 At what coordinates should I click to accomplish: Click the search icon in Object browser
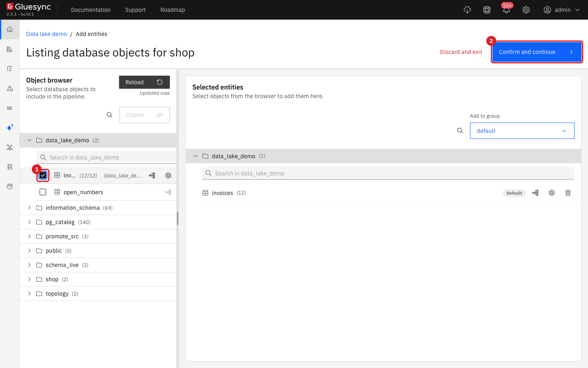(109, 115)
